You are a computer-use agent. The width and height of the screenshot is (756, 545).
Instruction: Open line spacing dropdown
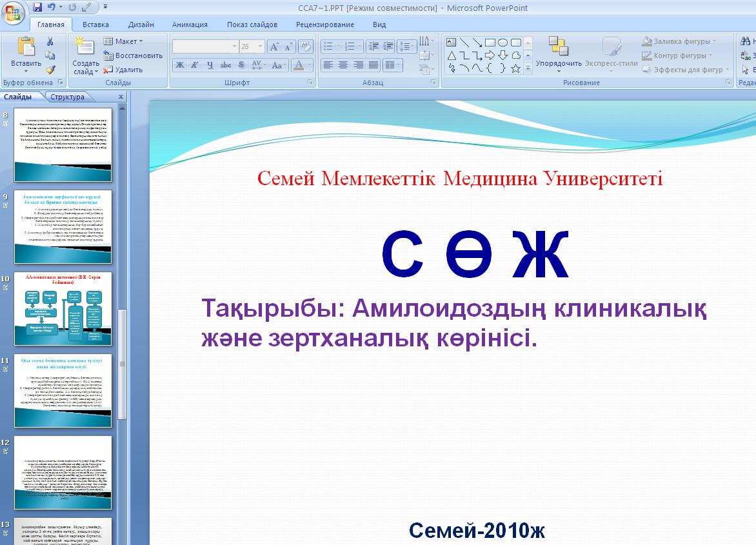(x=407, y=46)
